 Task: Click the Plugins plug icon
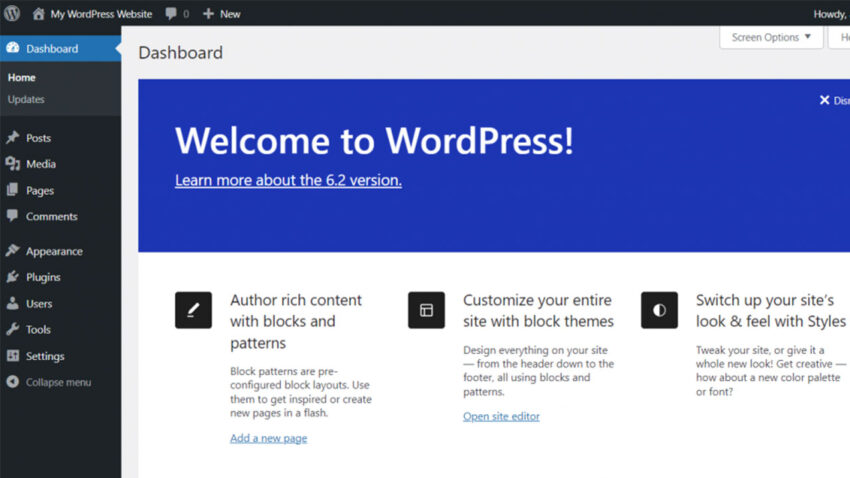click(12, 277)
